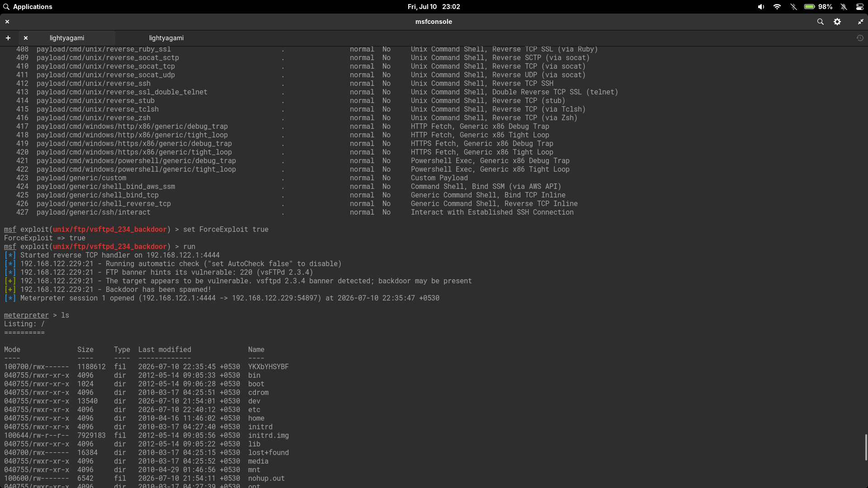This screenshot has width=868, height=488.
Task: Open the Wi-Fi network indicator
Action: coord(777,7)
